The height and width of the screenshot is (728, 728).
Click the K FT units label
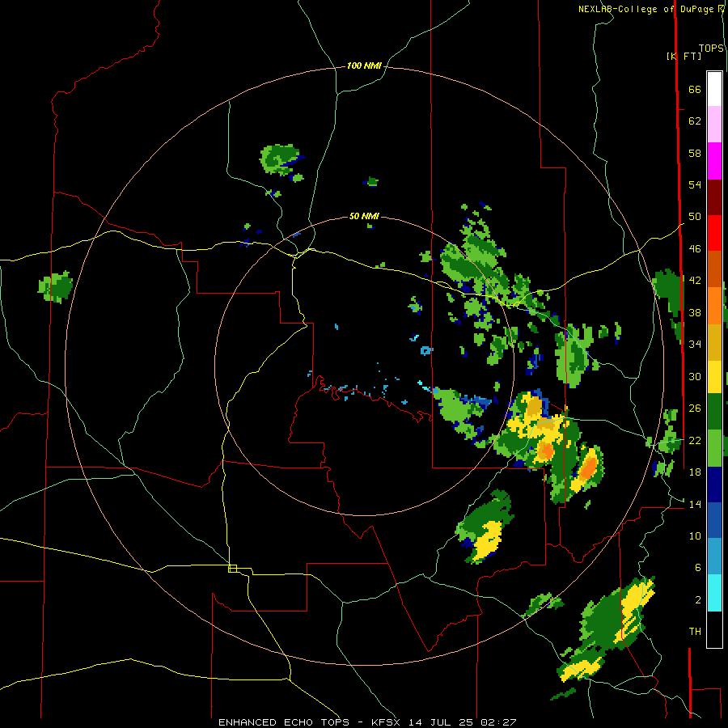(684, 56)
